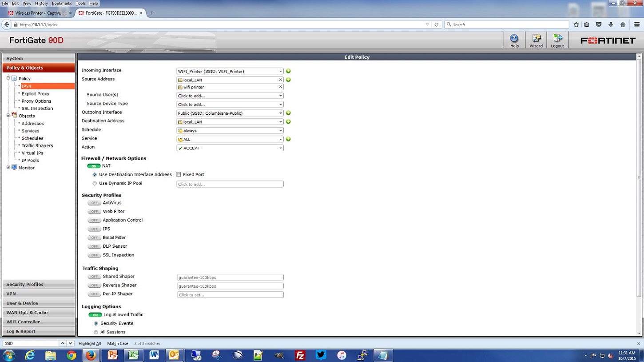This screenshot has width=644, height=362.
Task: Select Use Dynamic IP Pool
Action: point(95,183)
